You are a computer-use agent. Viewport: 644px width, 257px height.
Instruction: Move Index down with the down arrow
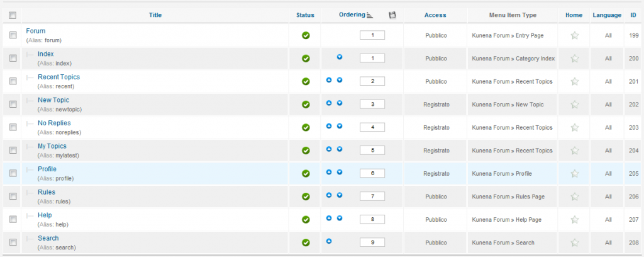click(x=340, y=57)
